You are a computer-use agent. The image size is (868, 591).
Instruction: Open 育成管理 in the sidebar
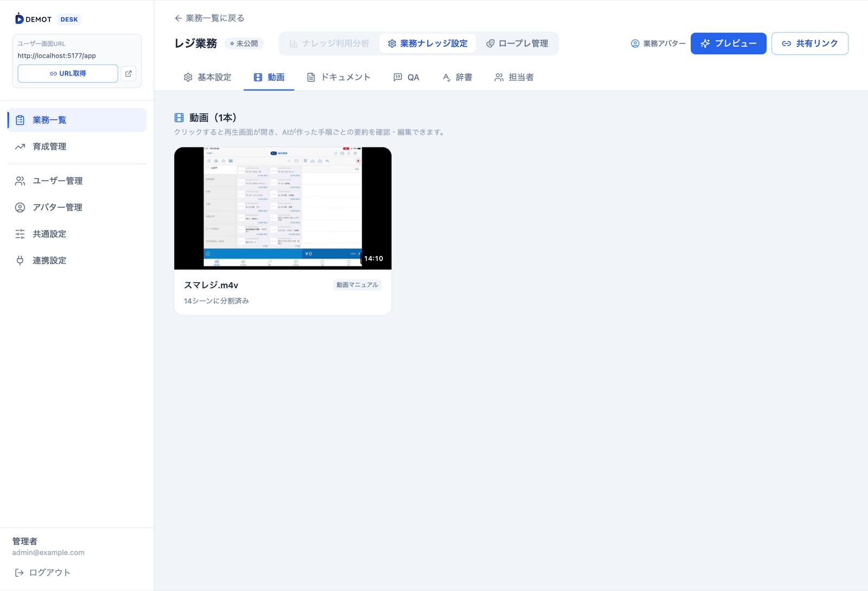pos(77,147)
